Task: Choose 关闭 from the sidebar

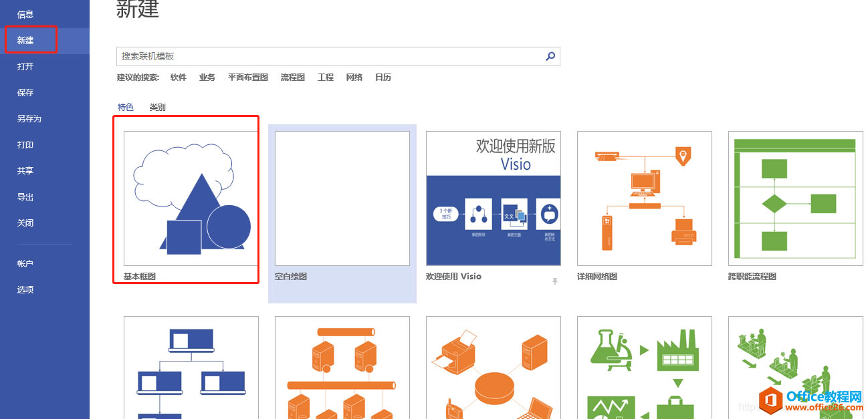Action: [x=25, y=223]
